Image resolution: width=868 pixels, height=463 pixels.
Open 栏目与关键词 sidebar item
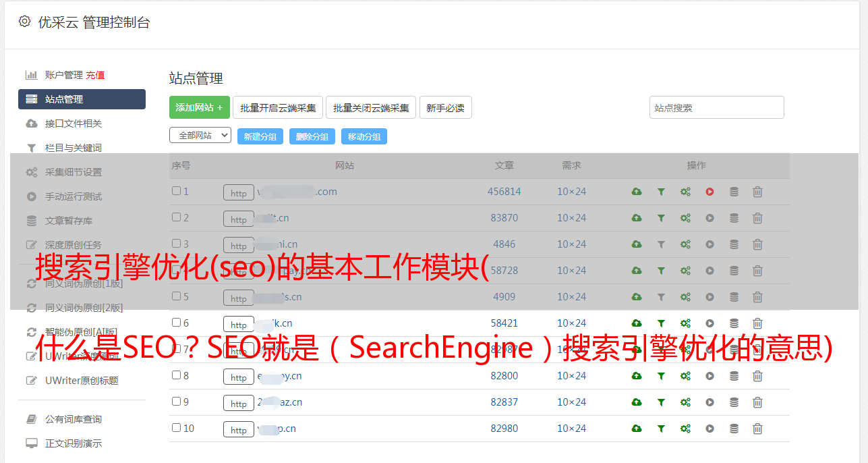click(x=74, y=148)
